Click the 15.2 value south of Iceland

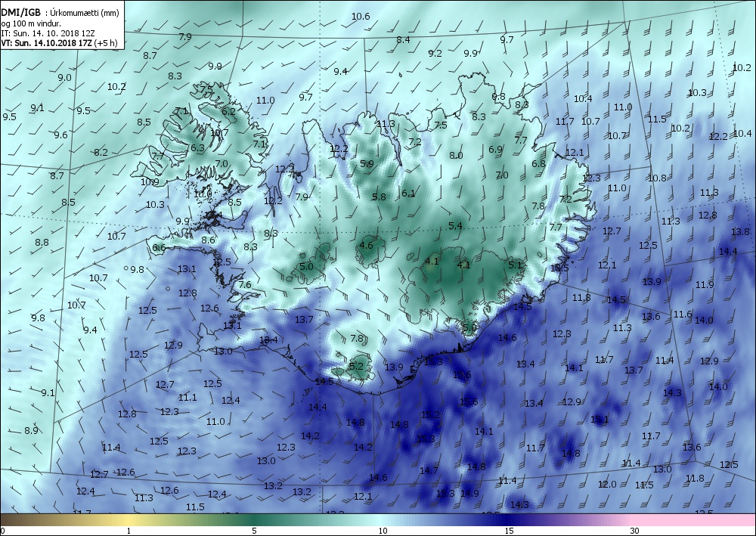(431, 414)
